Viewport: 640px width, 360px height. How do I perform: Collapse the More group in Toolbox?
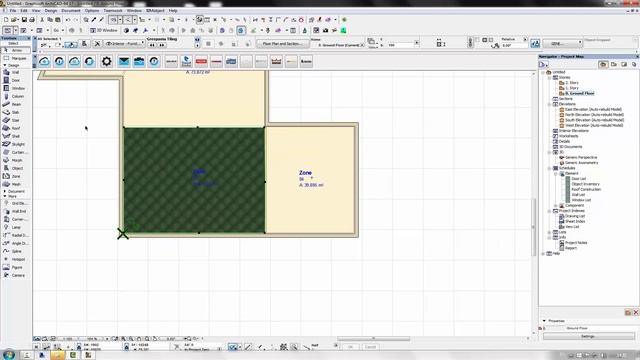point(4,196)
